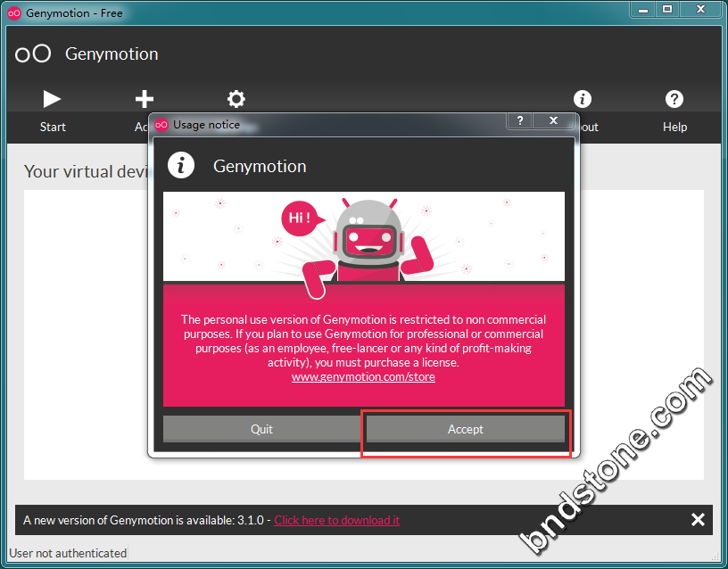Screen dimensions: 728x569
Task: Click the "Hi!" speech bubble
Action: (x=298, y=218)
